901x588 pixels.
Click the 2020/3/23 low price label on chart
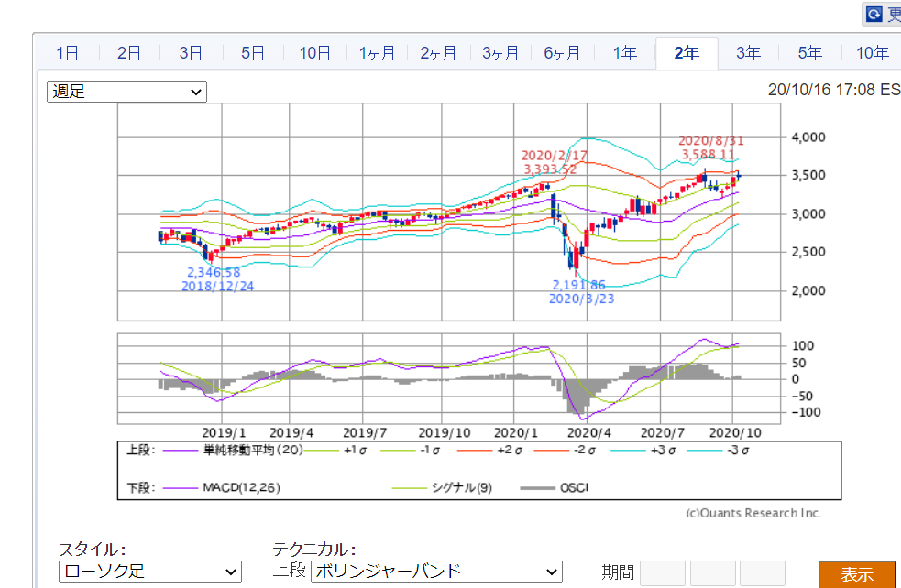click(580, 292)
